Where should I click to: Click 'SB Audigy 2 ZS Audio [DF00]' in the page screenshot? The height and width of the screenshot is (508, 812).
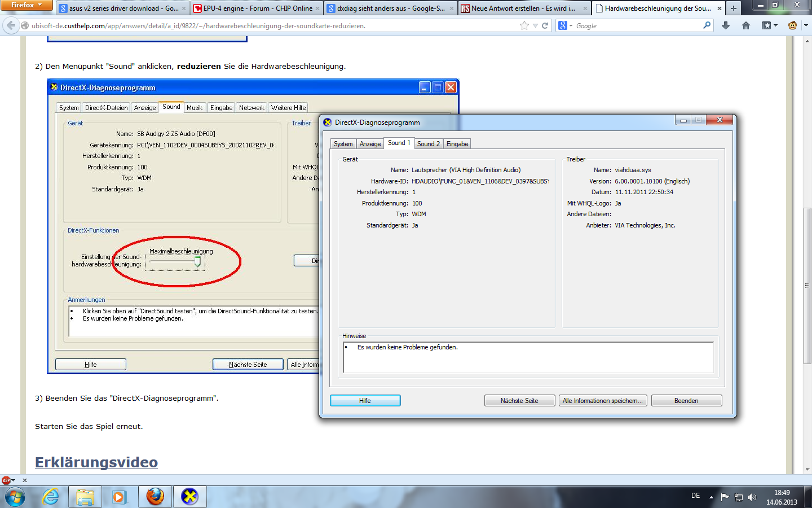176,134
